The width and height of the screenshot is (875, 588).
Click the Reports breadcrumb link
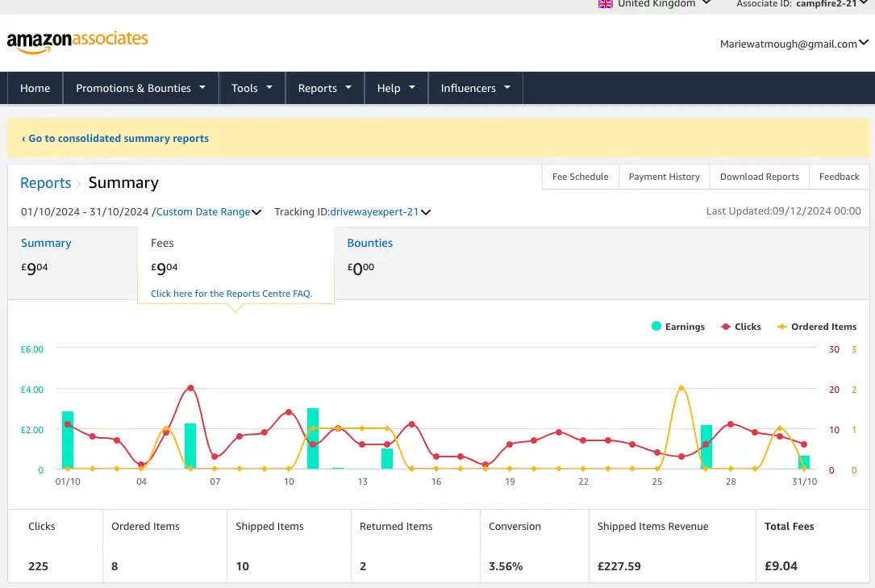[46, 183]
